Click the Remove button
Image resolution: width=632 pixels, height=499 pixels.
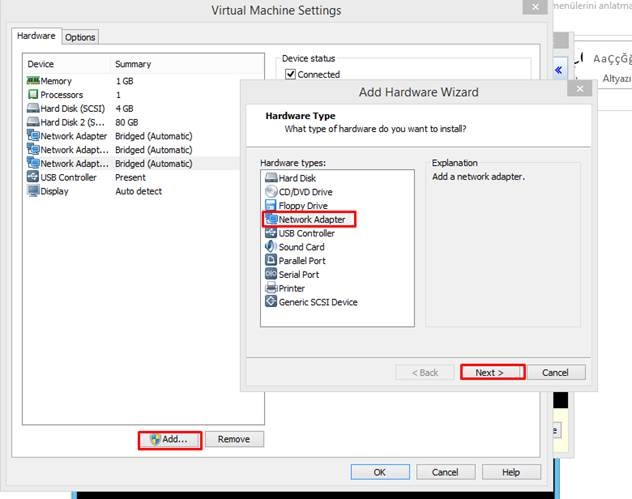pos(234,439)
